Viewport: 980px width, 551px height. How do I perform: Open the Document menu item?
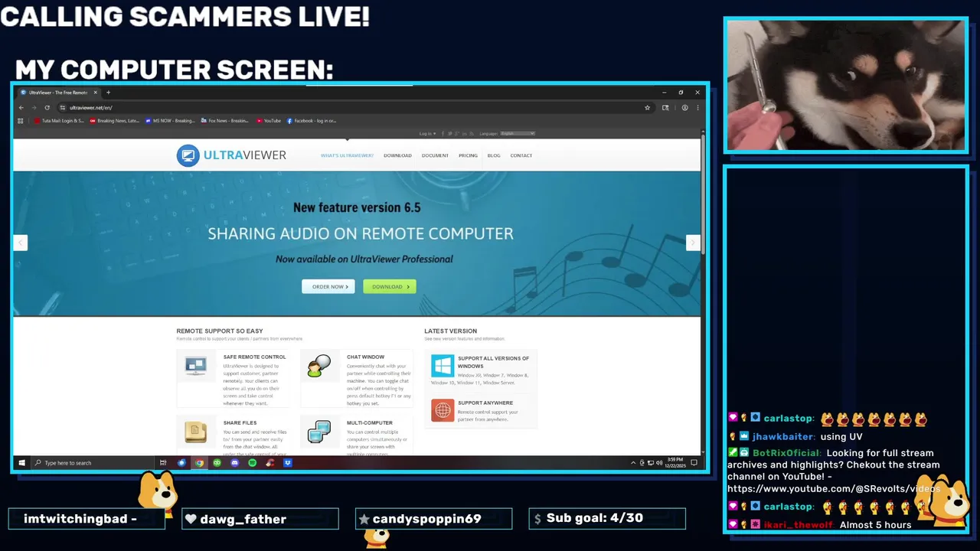pos(435,155)
